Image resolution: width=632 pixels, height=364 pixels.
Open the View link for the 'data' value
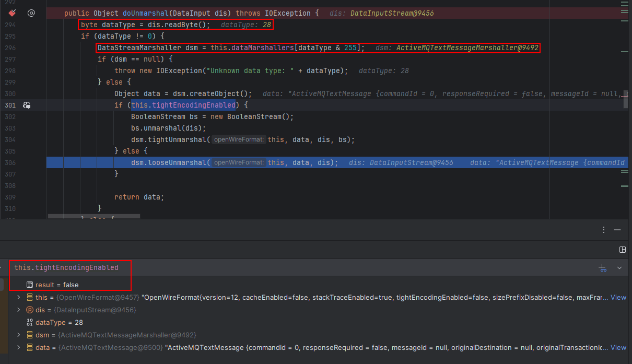tap(618, 347)
